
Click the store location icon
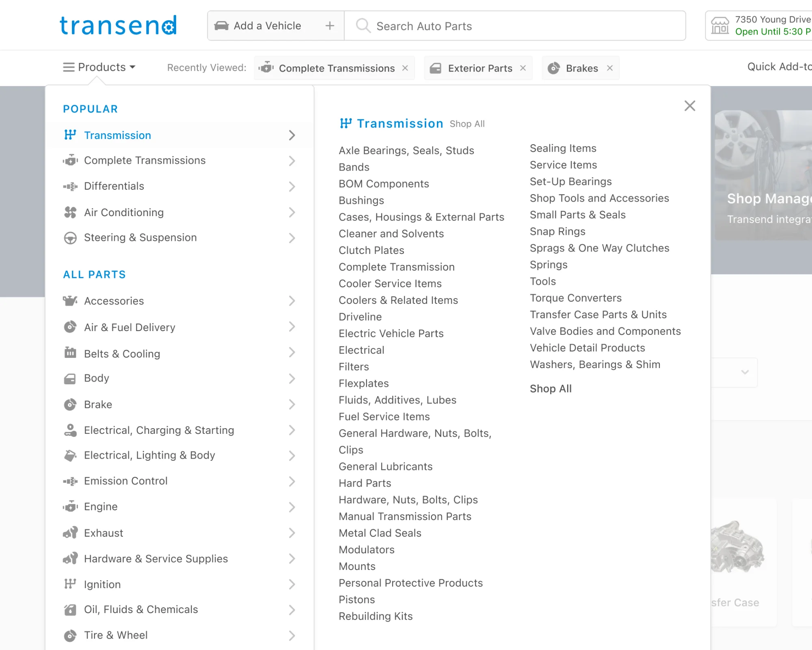(x=720, y=26)
